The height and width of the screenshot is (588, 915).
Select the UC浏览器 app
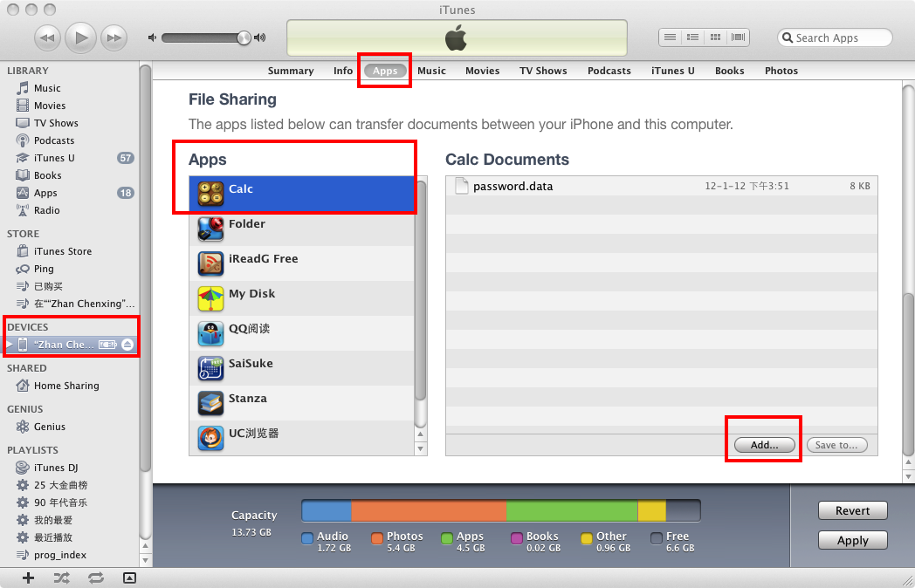point(302,437)
